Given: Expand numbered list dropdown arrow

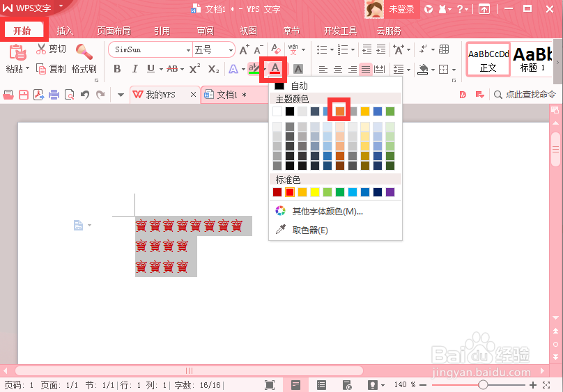Looking at the screenshot, I should coord(353,50).
